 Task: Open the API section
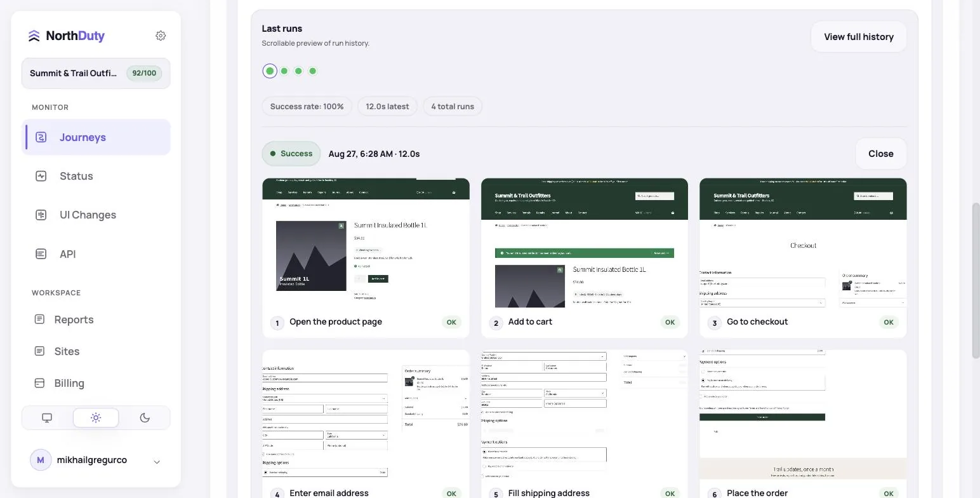pyautogui.click(x=96, y=254)
